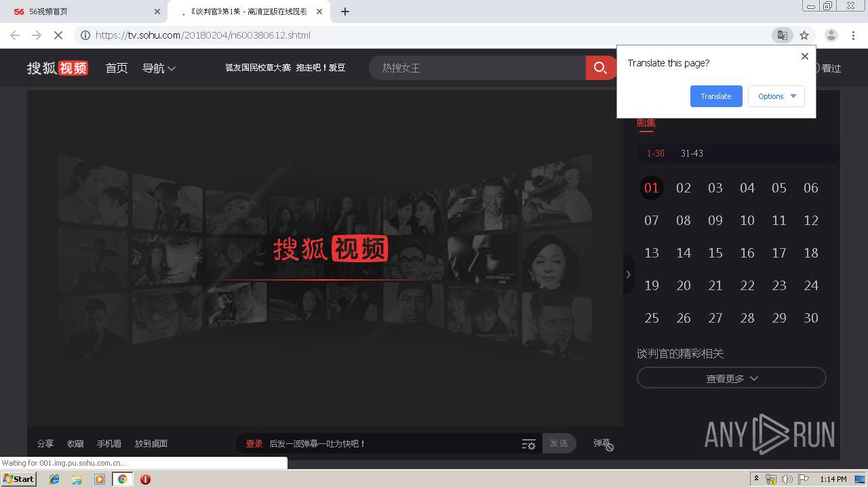Open the Action Center flag tray icon

802,479
